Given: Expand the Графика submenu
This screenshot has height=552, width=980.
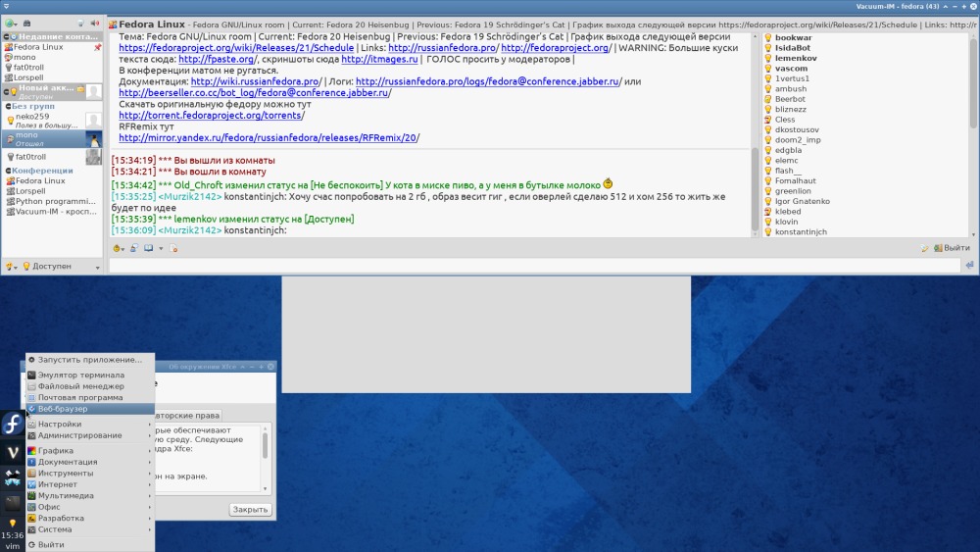Looking at the screenshot, I should 90,451.
